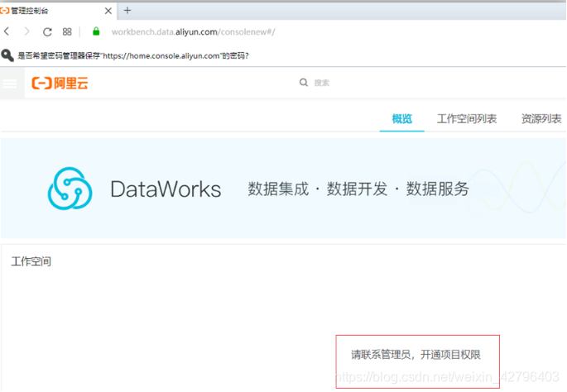Image resolution: width=567 pixels, height=392 pixels.
Task: Go forward with the browser forward arrow
Action: [x=26, y=31]
